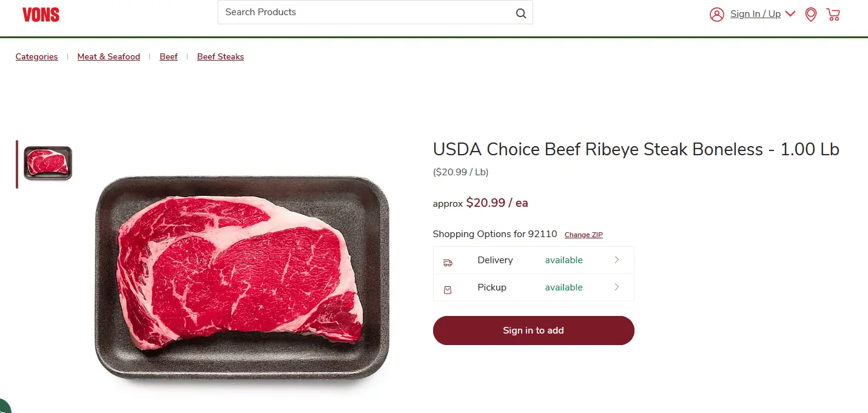Open the Beef Steaks breadcrumb link
868x413 pixels.
pos(220,56)
